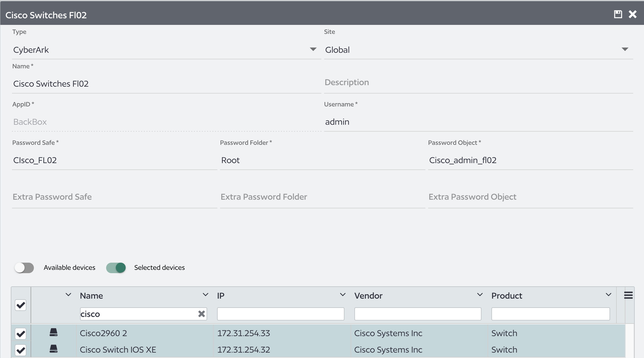Disable the Selected devices toggle
Screen dimensions: 644x358
pos(116,267)
